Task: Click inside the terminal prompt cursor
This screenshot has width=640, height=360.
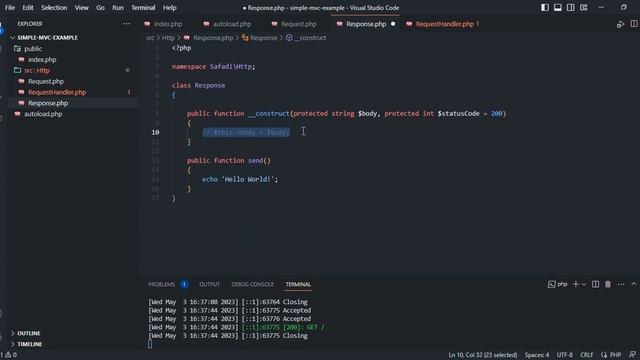Action: [150, 344]
